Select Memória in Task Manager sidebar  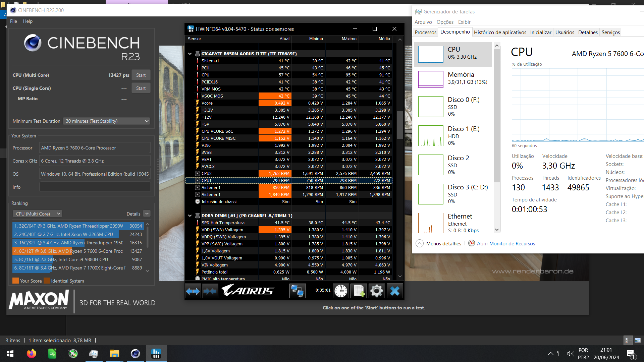point(453,79)
